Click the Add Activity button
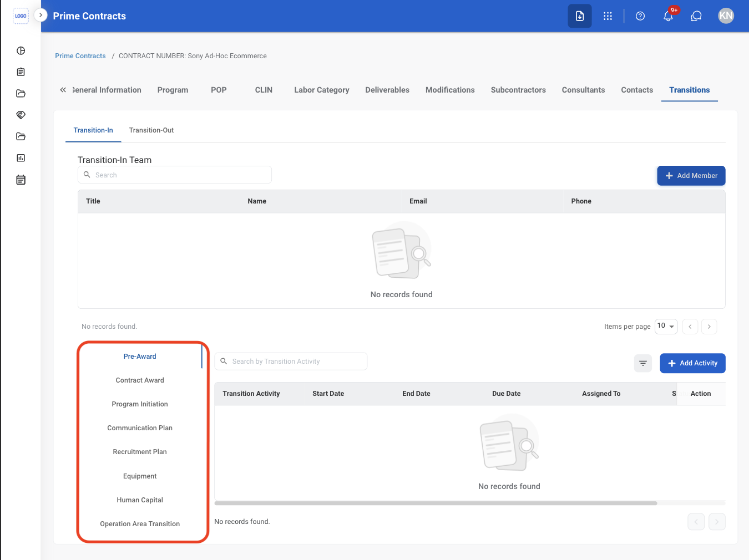Viewport: 749px width, 560px height. pyautogui.click(x=693, y=363)
